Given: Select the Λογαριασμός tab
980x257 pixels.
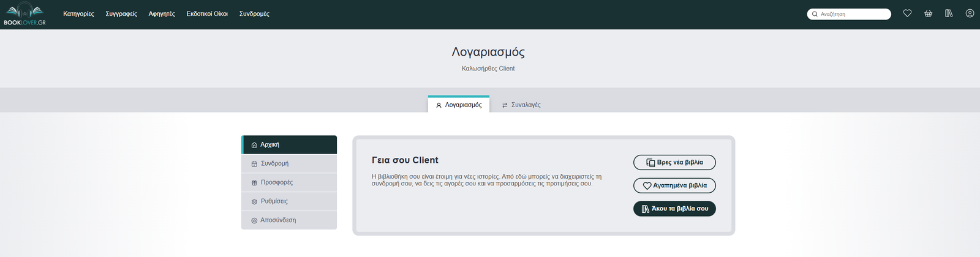Looking at the screenshot, I should tap(459, 105).
